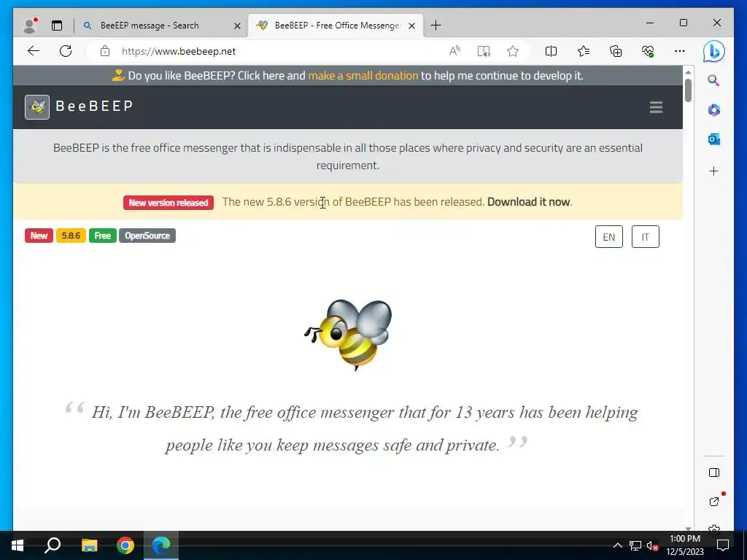747x560 pixels.
Task: Click the scrollbar up arrow
Action: tap(688, 72)
